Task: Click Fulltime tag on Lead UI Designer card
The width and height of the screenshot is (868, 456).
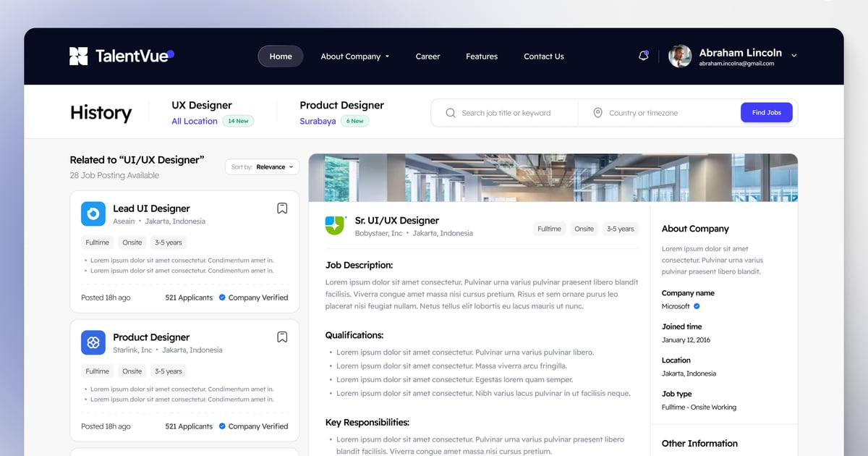Action: pyautogui.click(x=97, y=242)
